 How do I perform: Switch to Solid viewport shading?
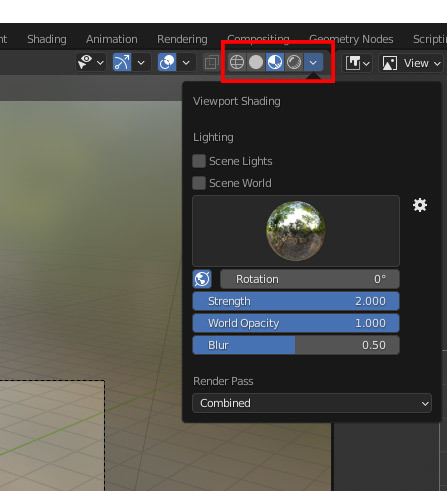tap(256, 62)
